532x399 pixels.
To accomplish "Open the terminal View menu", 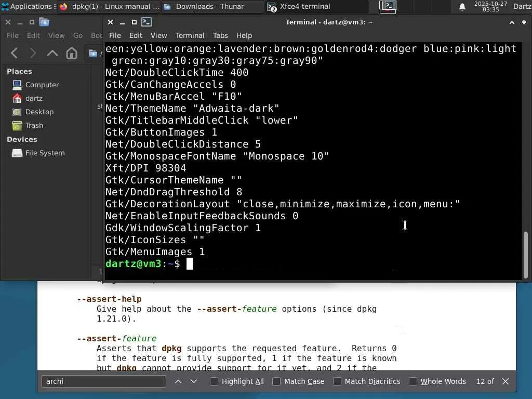I will pos(158,35).
